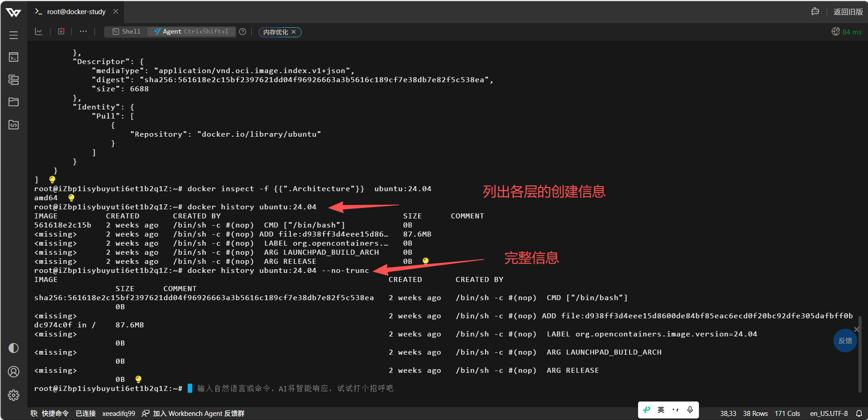Open the server instances list sidebar icon
This screenshot has width=868, height=420.
coord(14,80)
